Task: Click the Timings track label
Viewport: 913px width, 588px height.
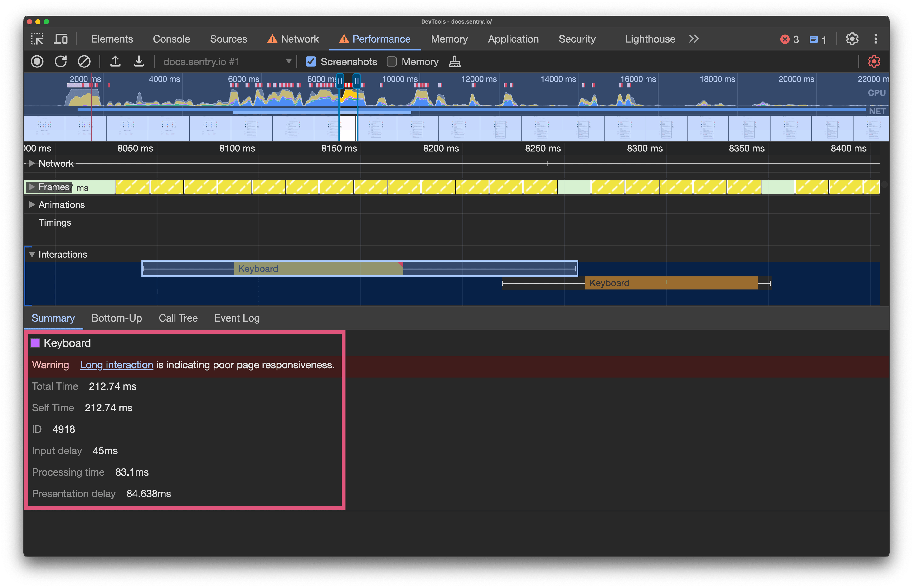Action: 55,222
